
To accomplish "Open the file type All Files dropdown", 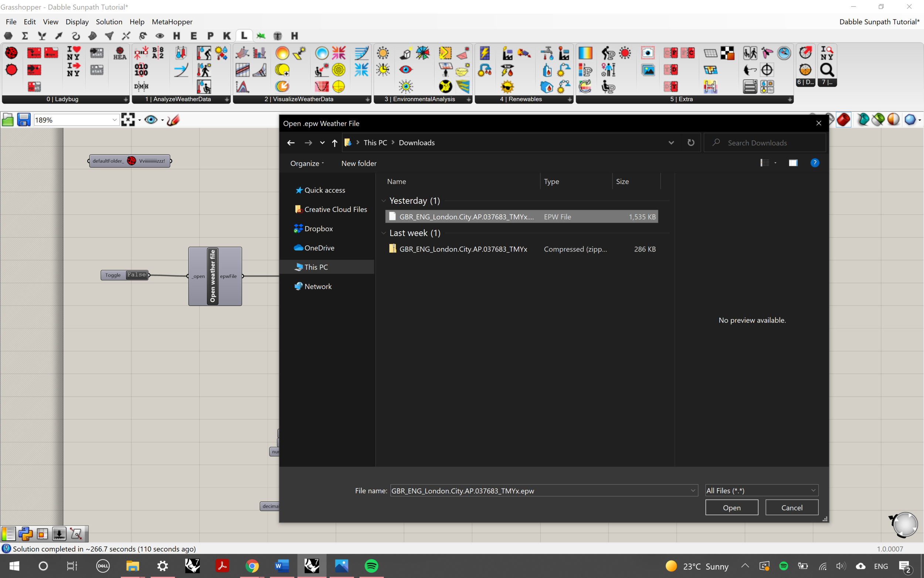I will pos(761,490).
